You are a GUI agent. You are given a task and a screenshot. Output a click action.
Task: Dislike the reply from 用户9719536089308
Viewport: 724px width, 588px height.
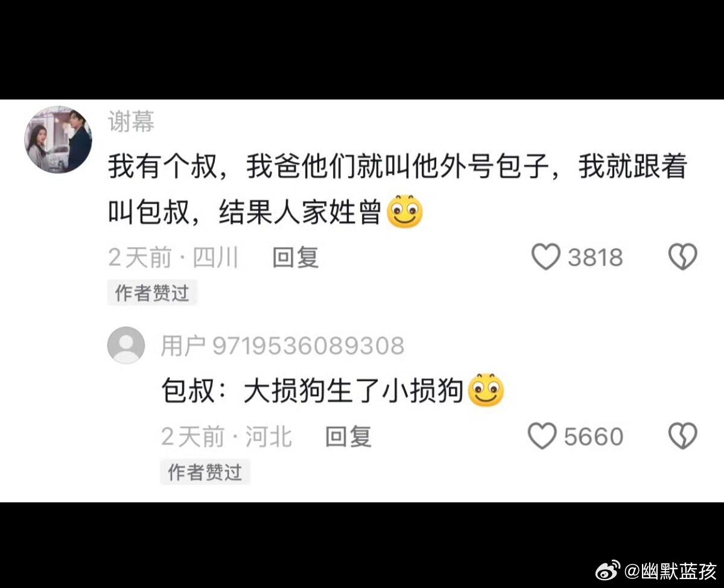tap(682, 436)
